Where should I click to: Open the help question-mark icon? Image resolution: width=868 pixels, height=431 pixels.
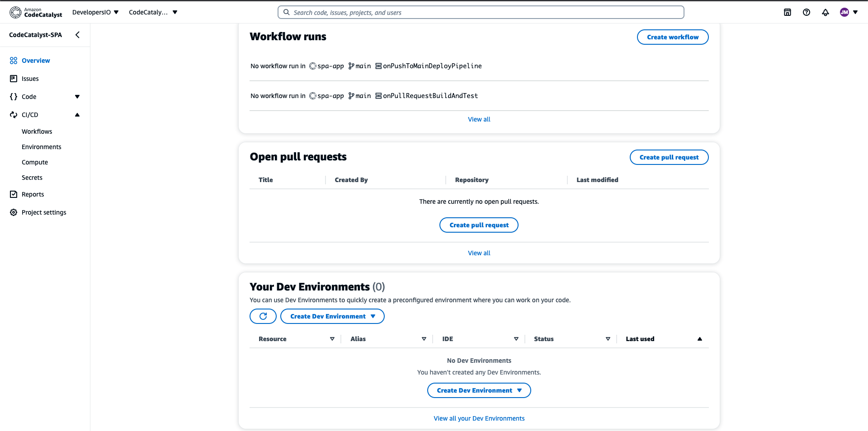point(807,12)
